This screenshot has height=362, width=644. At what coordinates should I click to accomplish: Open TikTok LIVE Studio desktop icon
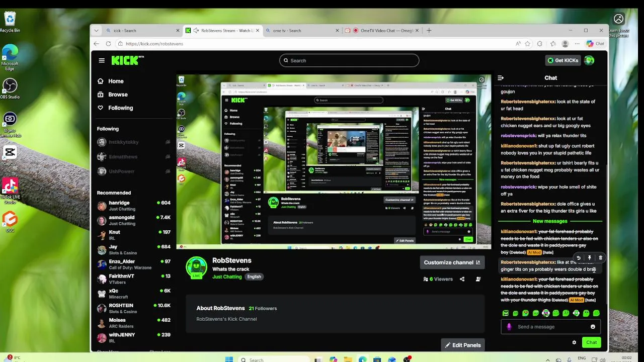pos(10,191)
